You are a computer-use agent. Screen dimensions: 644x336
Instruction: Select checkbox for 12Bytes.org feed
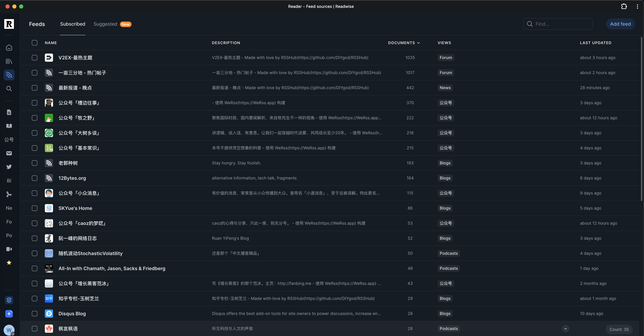click(x=35, y=178)
